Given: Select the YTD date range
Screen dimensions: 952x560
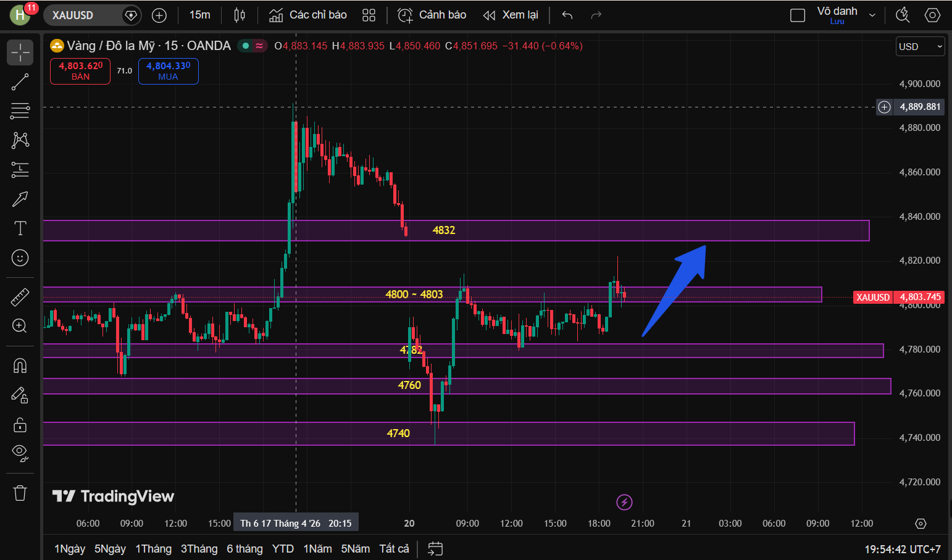Looking at the screenshot, I should [x=283, y=549].
